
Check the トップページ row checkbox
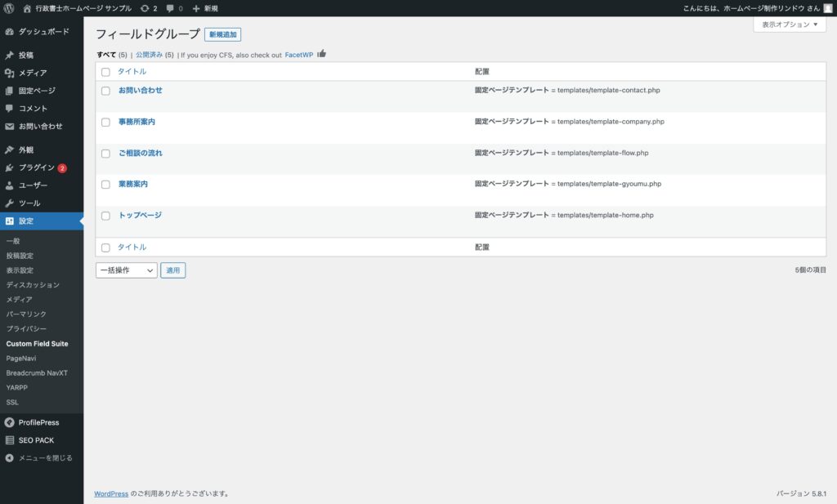tap(105, 216)
